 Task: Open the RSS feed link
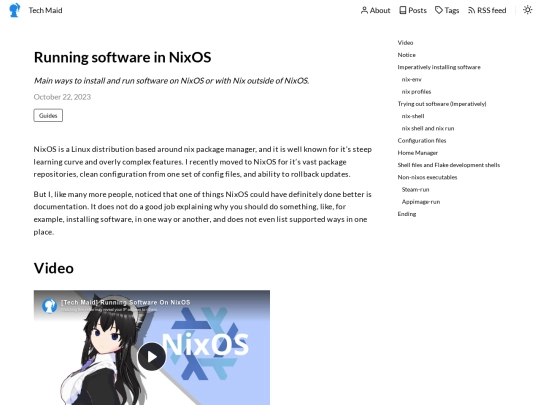pos(487,10)
